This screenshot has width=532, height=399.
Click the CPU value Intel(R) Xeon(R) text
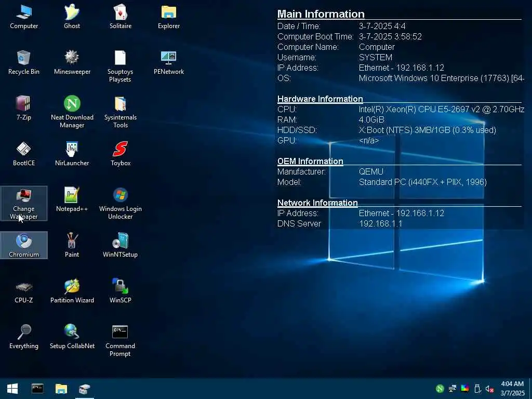pyautogui.click(x=442, y=109)
